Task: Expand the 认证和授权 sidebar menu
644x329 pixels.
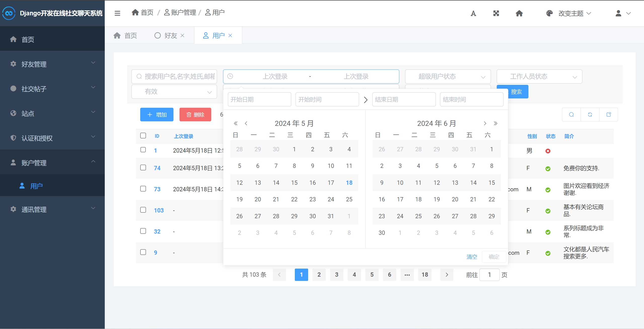Action: [52, 138]
